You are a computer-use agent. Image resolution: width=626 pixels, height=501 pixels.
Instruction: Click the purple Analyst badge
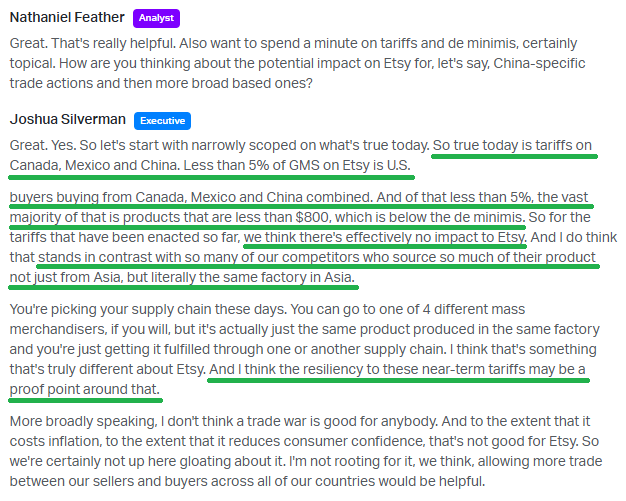coord(156,18)
